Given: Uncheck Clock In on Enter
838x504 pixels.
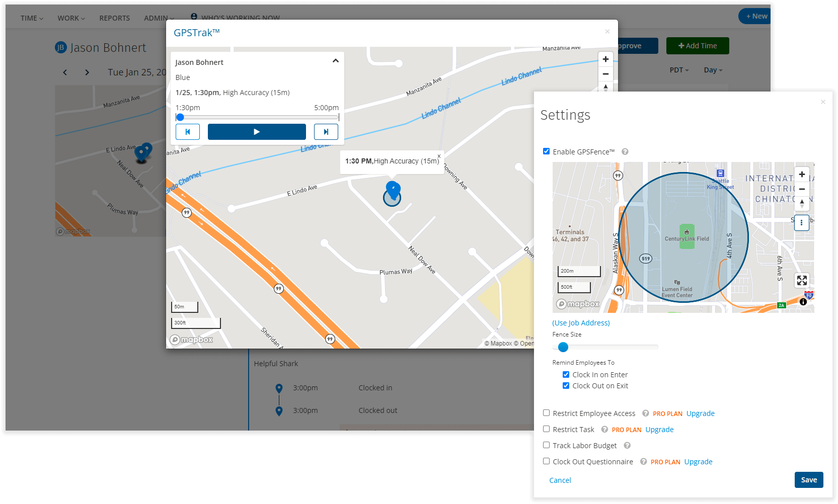Looking at the screenshot, I should [566, 375].
